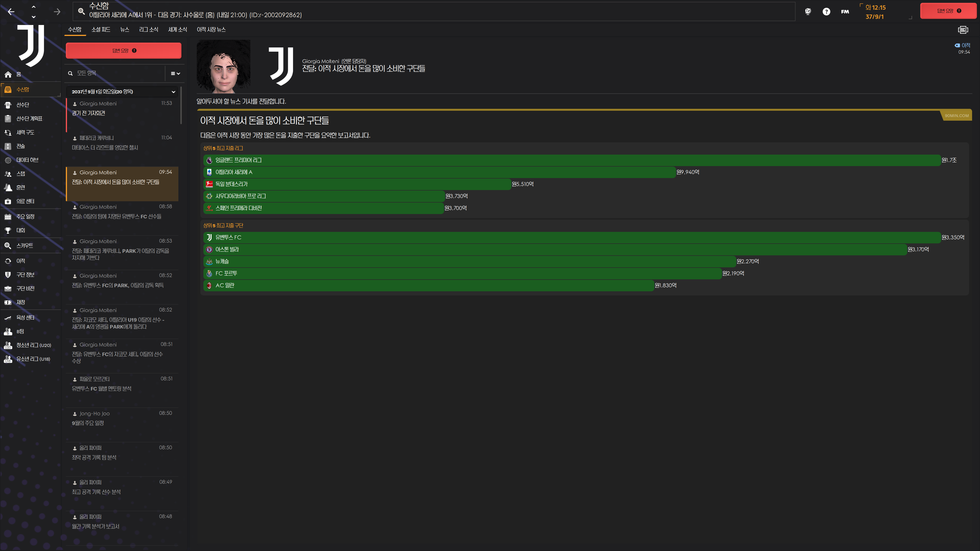This screenshot has height=551, width=980.
Task: Open 유소년 리그 (U18) in sidebar
Action: pyautogui.click(x=30, y=359)
